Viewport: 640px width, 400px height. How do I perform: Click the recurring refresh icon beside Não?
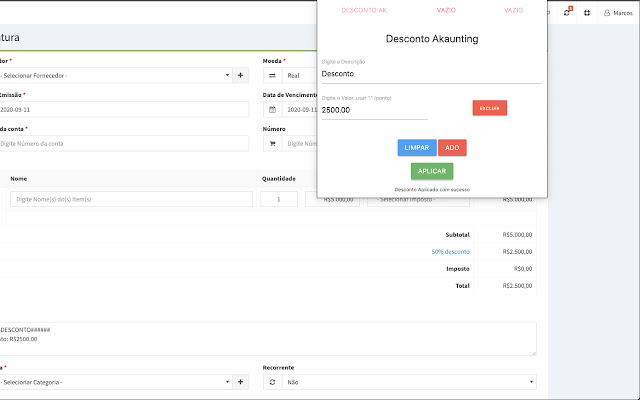coord(273,382)
